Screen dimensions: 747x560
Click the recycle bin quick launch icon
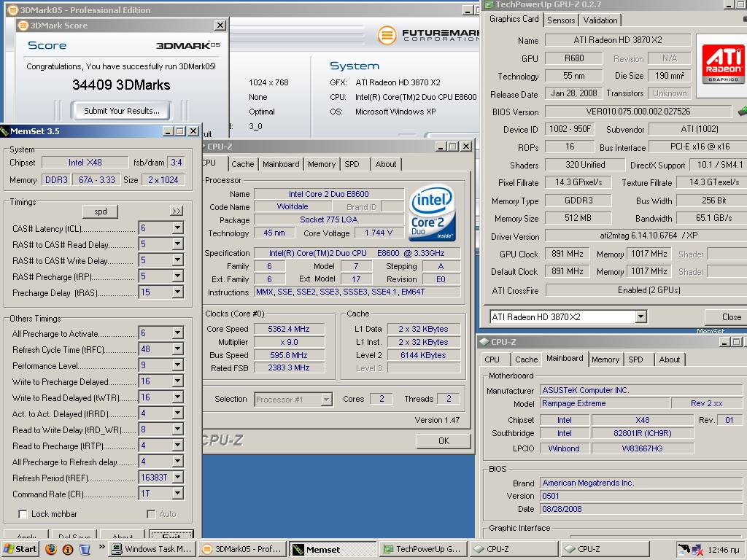(x=85, y=549)
